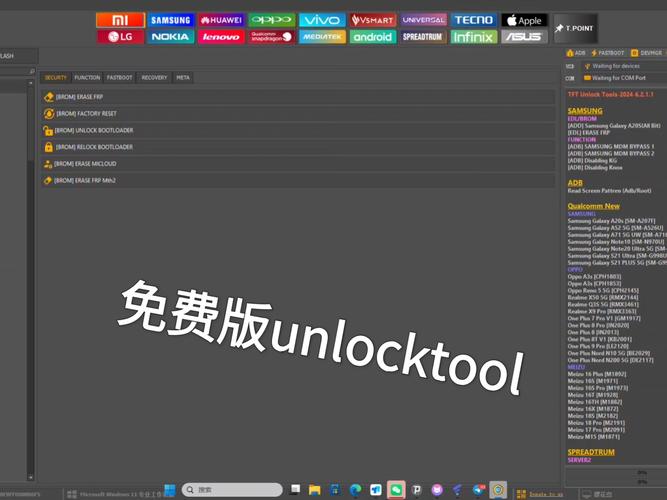
Task: Open the ADB tools button
Action: coord(576,53)
